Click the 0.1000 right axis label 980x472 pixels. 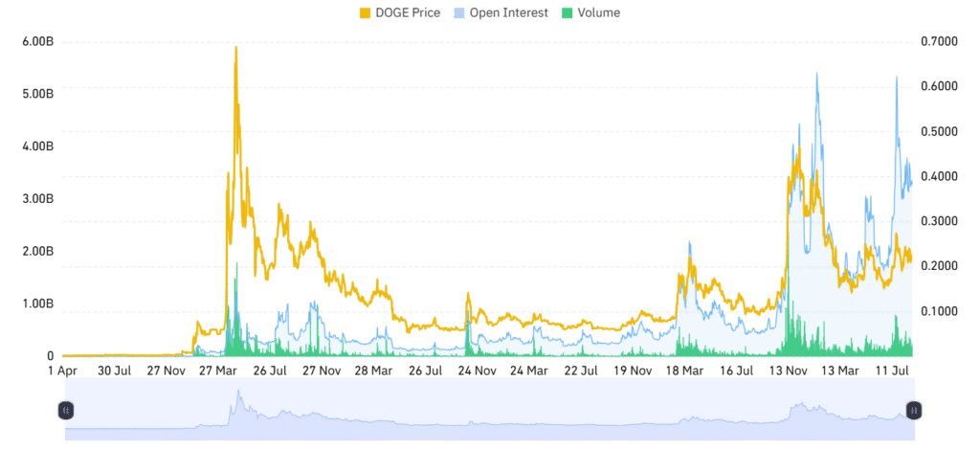point(939,311)
